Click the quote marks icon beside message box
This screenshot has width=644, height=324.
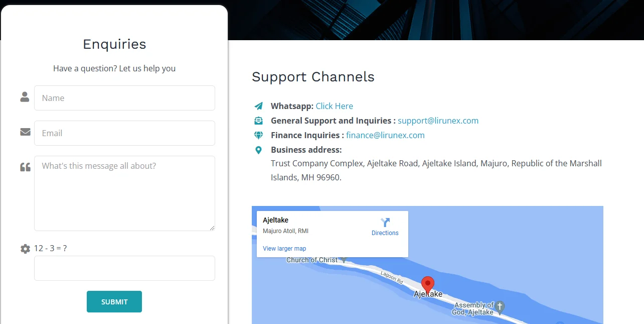[x=25, y=167]
